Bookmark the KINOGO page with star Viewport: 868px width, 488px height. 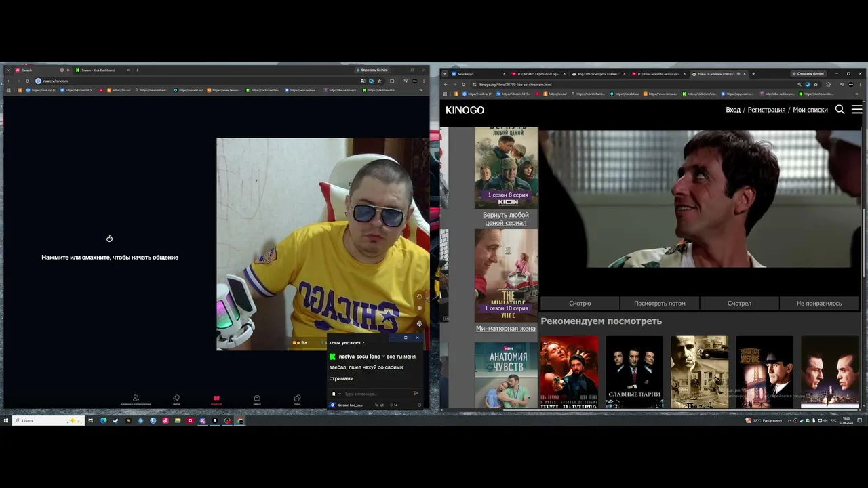(816, 85)
